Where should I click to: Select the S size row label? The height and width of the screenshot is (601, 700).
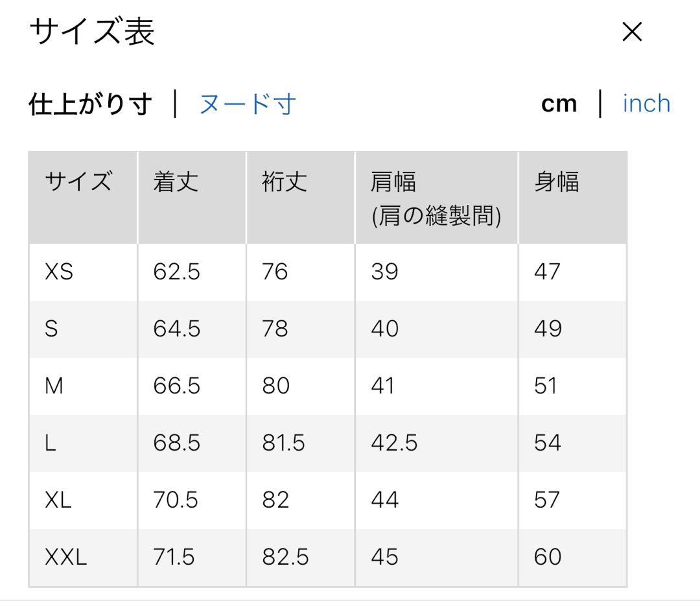(x=51, y=329)
